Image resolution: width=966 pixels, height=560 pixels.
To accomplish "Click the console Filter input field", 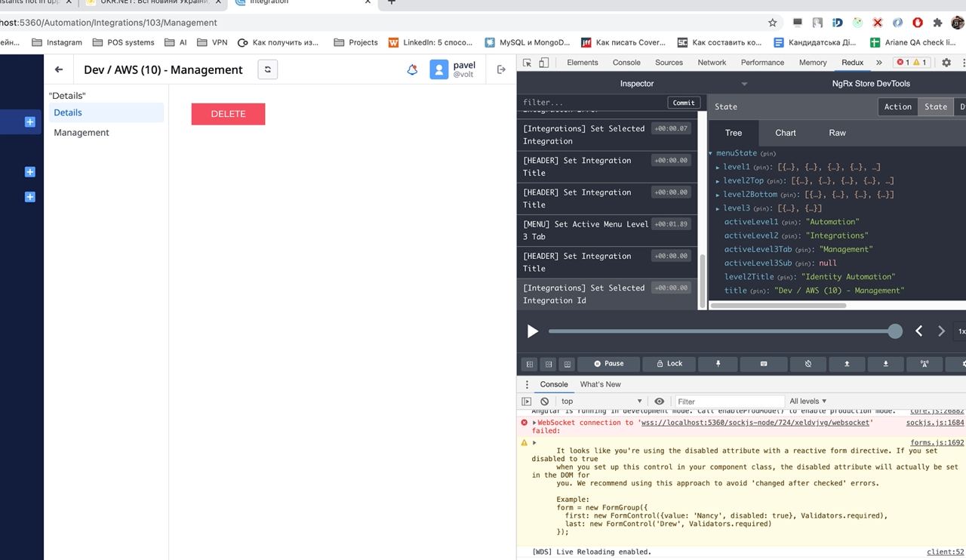I will point(728,402).
